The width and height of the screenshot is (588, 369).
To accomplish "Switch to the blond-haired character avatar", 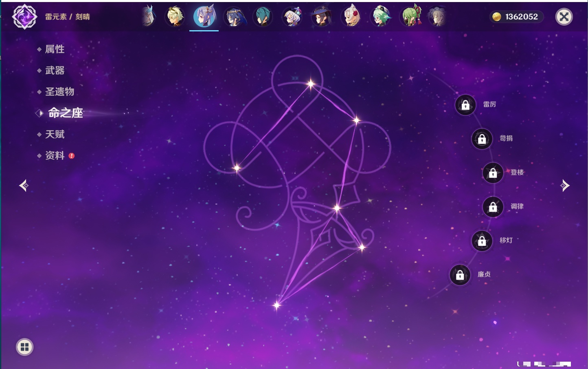I will pos(175,16).
